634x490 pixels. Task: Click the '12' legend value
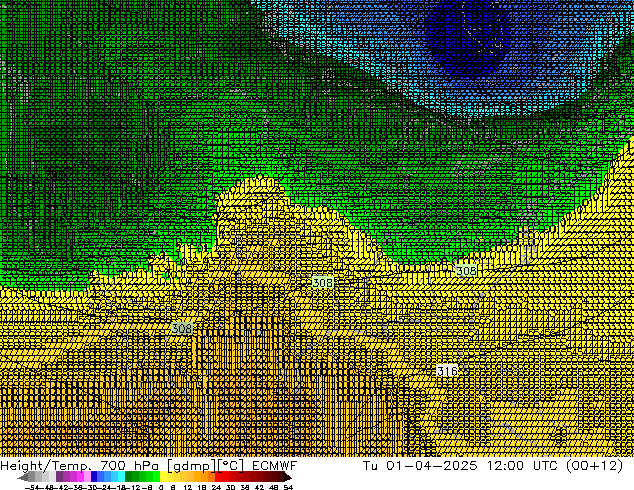pyautogui.click(x=188, y=487)
